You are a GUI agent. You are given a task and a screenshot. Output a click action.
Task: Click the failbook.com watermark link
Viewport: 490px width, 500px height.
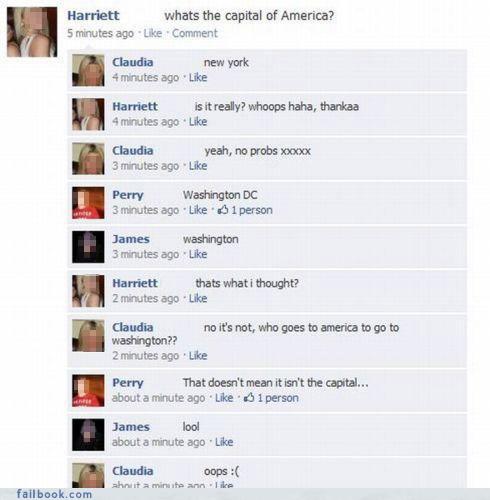(x=54, y=494)
